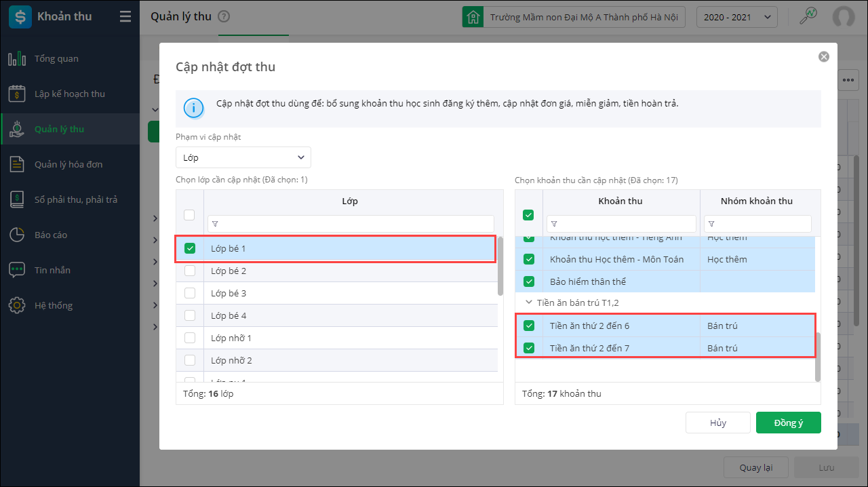Toggle select-all checkbox in Khoản thu header
Viewport: 868px width, 487px height.
[x=529, y=215]
